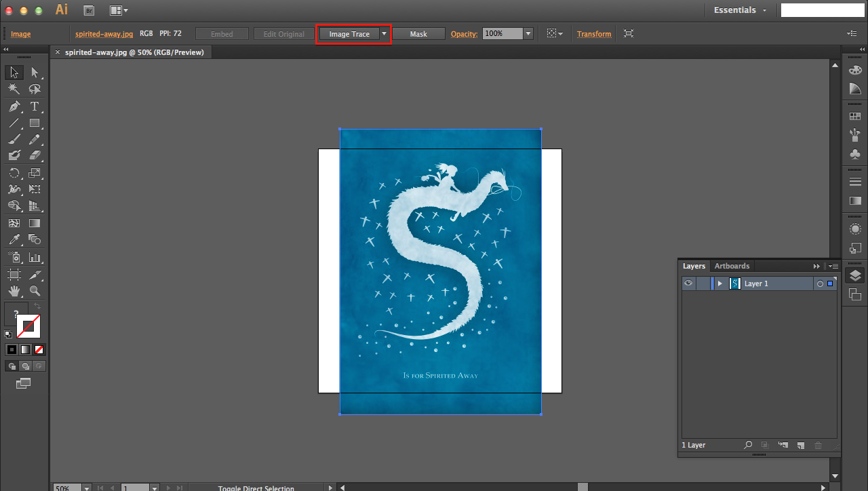Select the Paintbrush tool
This screenshot has height=491, width=868.
pyautogui.click(x=14, y=139)
